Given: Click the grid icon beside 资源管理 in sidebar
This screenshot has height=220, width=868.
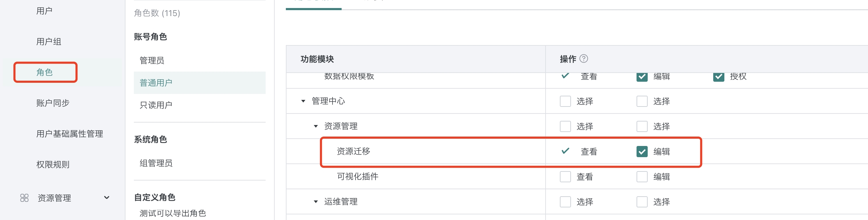Looking at the screenshot, I should 24,198.
